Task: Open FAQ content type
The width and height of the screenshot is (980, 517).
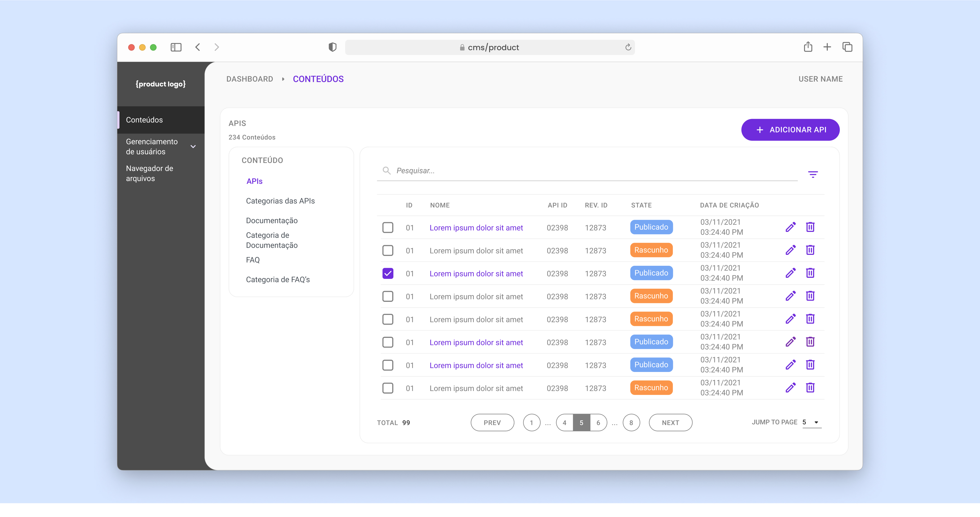Action: pos(253,260)
